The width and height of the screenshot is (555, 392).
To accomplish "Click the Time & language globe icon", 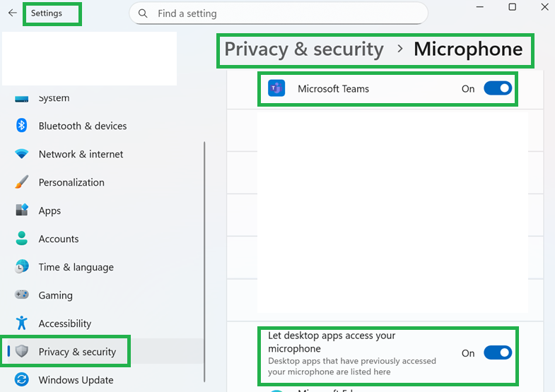I will coord(22,266).
